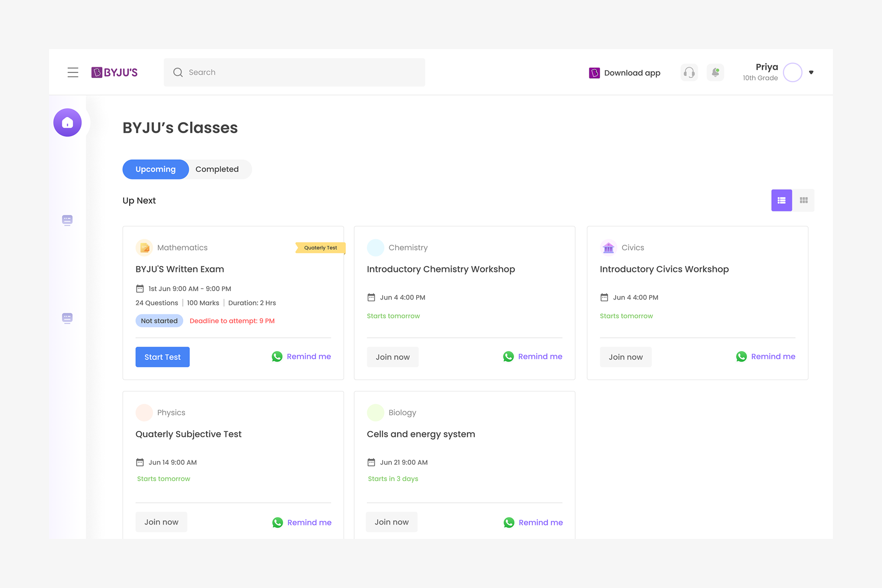This screenshot has width=882, height=588.
Task: Click calendar icon on Civics card
Action: [x=604, y=297]
